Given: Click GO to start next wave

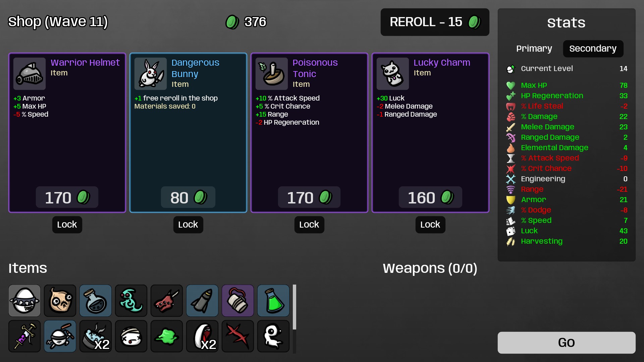Looking at the screenshot, I should click(x=567, y=343).
